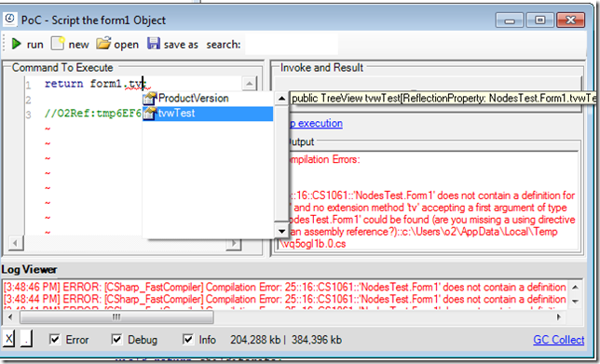The image size is (600, 364).
Task: Click code editor horizontal scroll left arrow
Action: click(x=16, y=243)
